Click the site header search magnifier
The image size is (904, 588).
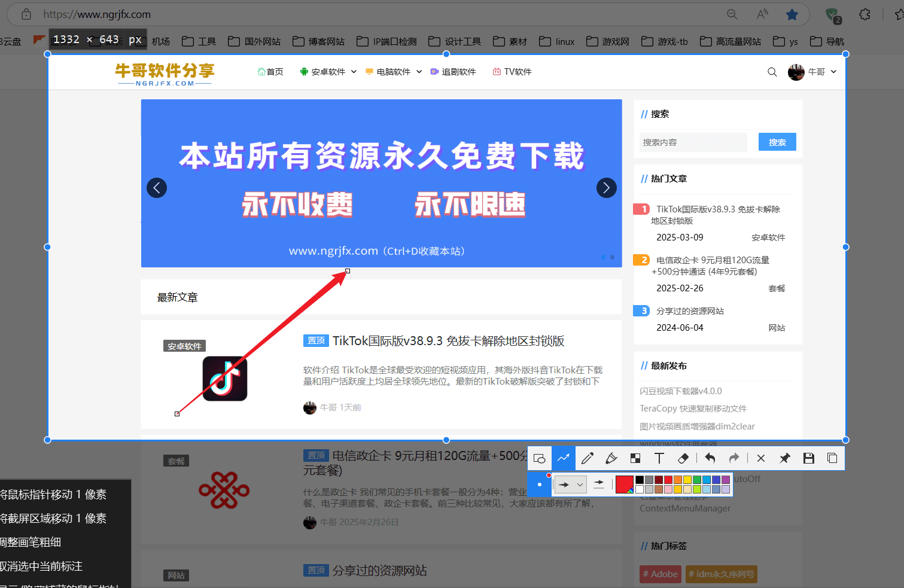[772, 72]
